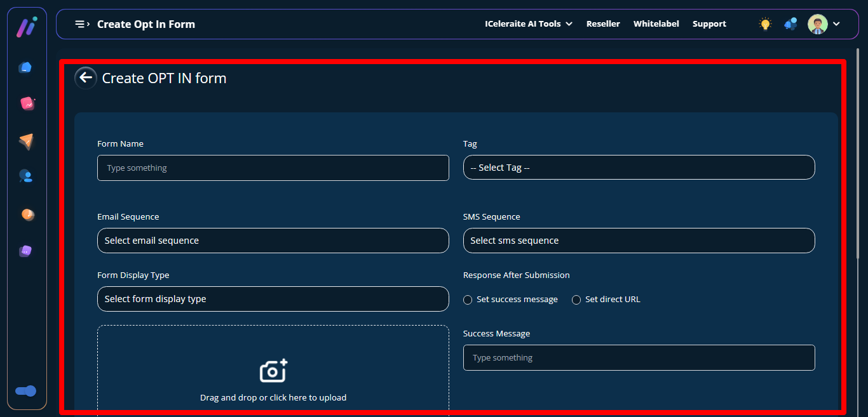
Task: Select the Set success message radio button
Action: [468, 300]
